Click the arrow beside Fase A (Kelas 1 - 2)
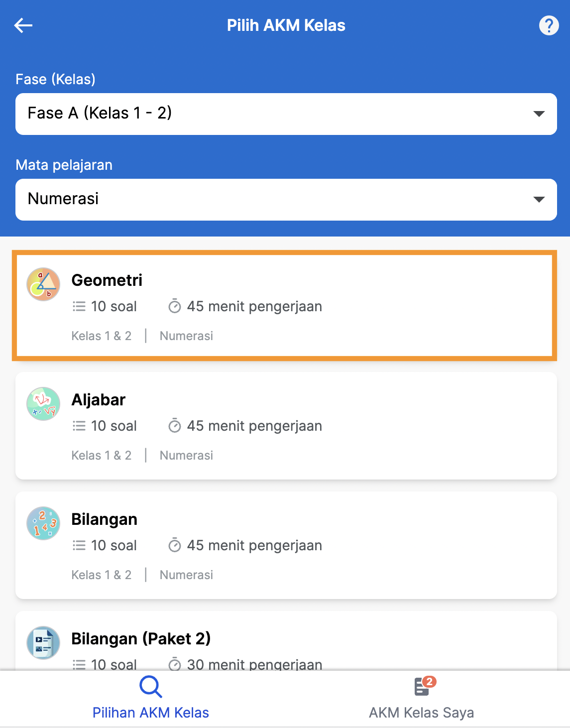The image size is (570, 728). 539,114
